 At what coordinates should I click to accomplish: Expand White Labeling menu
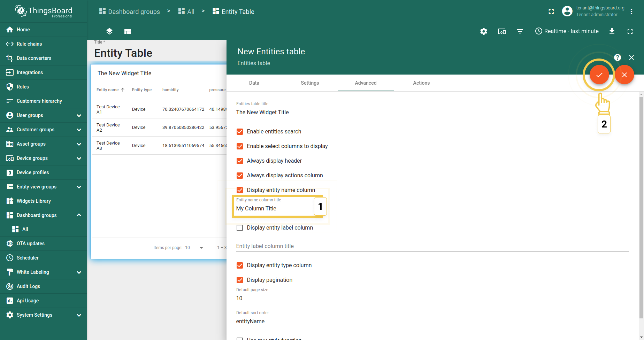click(79, 272)
